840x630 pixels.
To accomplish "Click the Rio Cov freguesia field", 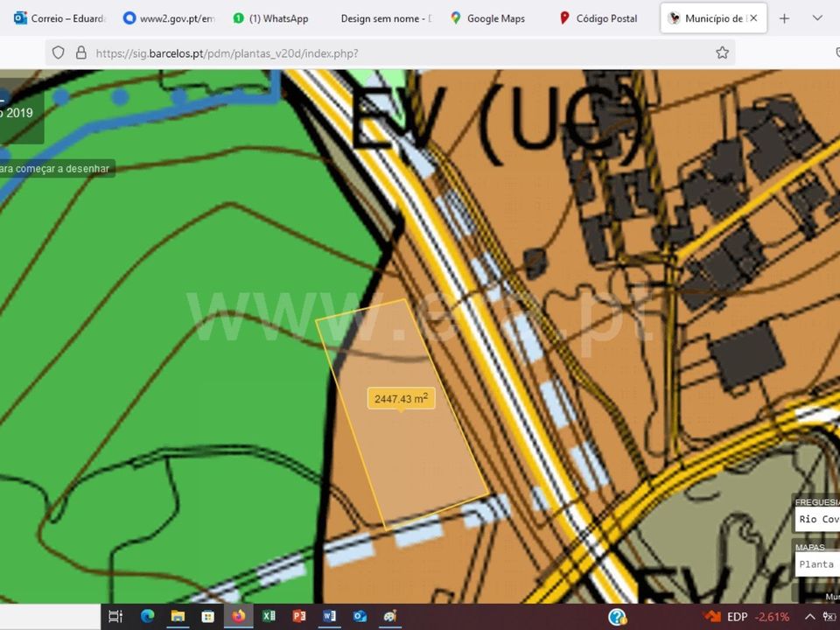I will tap(818, 519).
